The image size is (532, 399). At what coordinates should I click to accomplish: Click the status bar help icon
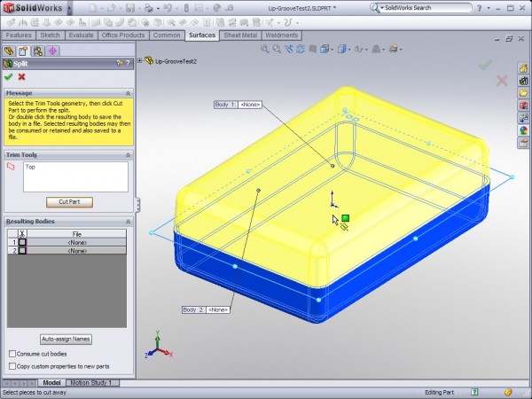(x=475, y=392)
